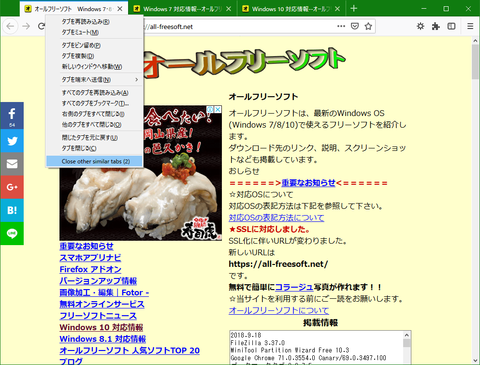Share on Hatena Bookmark B! button
Image resolution: width=480 pixels, height=365 pixels.
12,210
